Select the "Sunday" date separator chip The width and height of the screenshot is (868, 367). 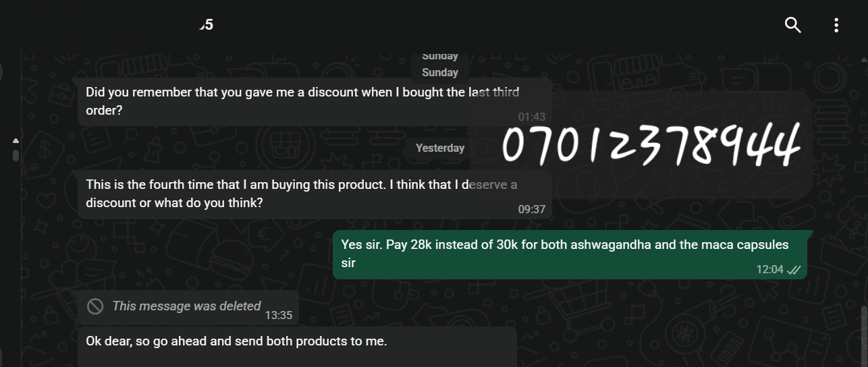439,72
